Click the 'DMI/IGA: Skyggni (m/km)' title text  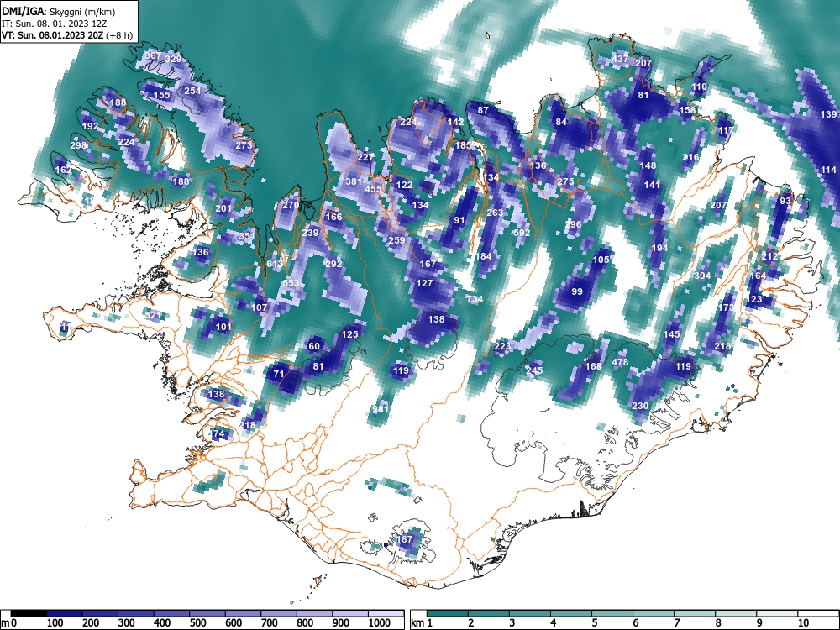58,11
